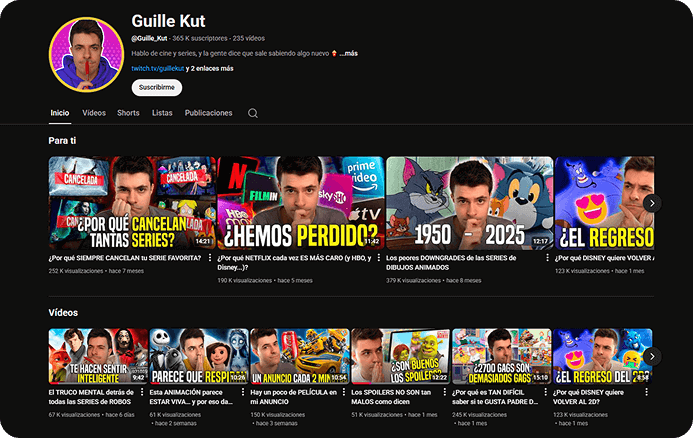The width and height of the screenshot is (693, 438).
Task: Click next arrow in Para ti carousel
Action: [652, 203]
